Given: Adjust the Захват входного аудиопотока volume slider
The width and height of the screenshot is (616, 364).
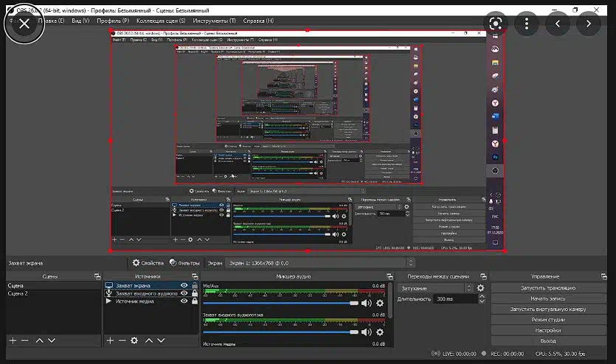Looking at the screenshot, I should [280, 332].
